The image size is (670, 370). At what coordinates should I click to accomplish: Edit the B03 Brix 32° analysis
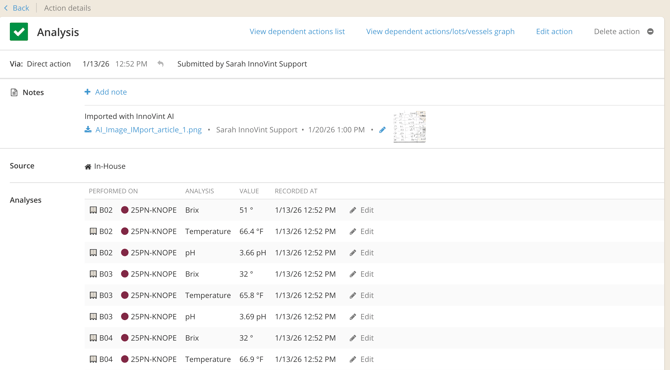tap(361, 274)
